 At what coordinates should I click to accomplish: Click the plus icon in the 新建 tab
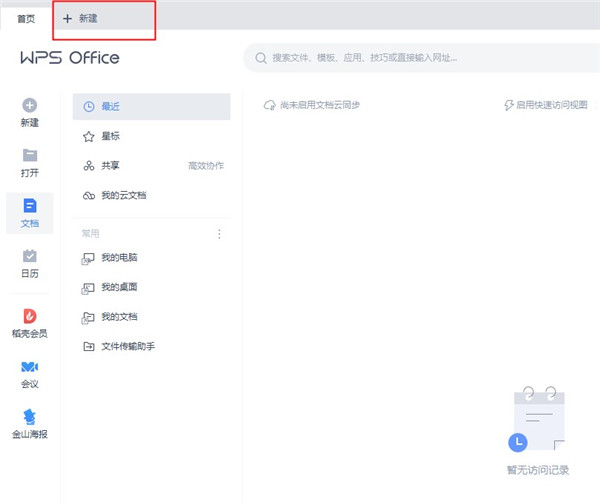click(x=67, y=18)
